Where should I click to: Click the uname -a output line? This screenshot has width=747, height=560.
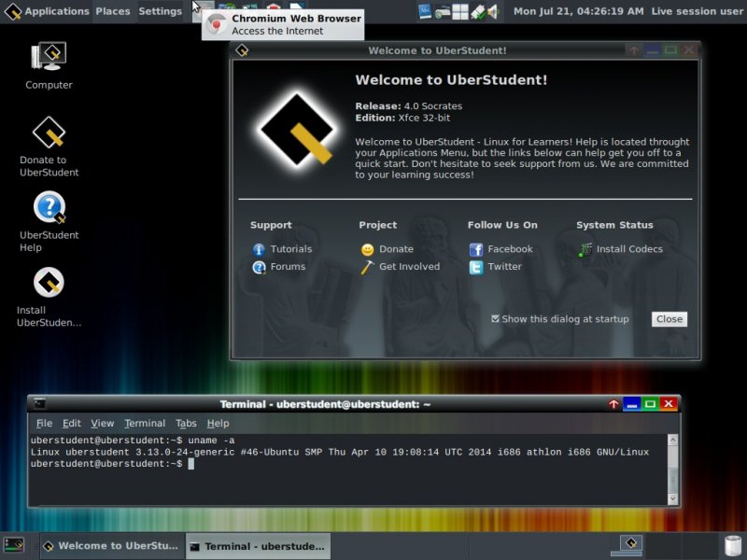340,452
